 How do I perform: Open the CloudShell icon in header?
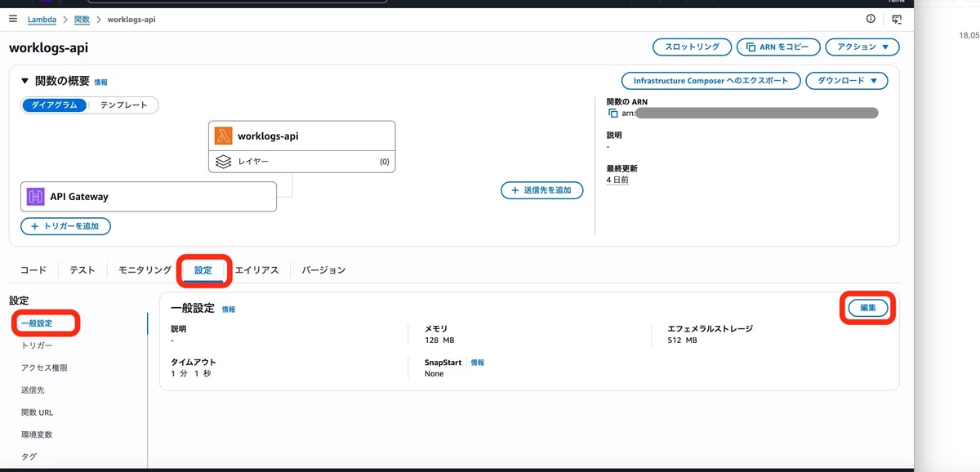point(897,19)
